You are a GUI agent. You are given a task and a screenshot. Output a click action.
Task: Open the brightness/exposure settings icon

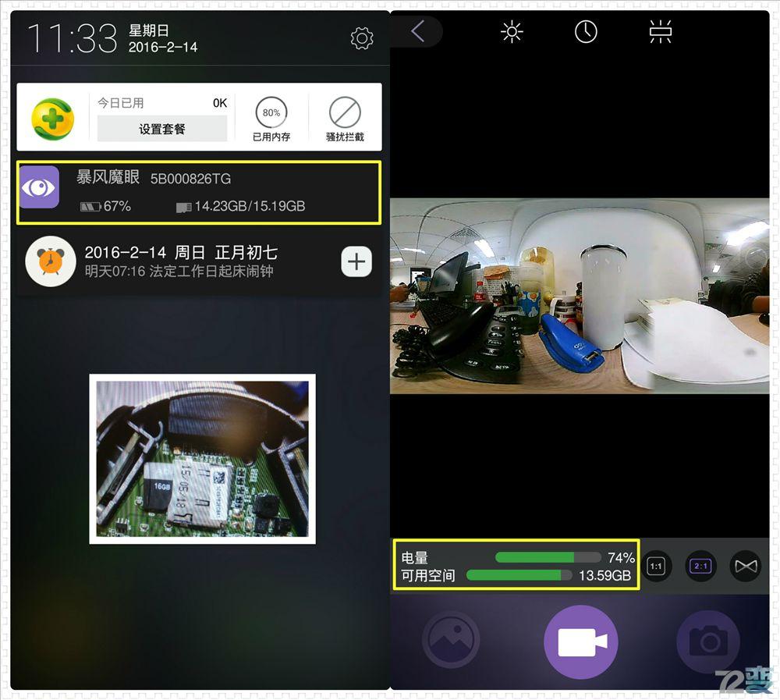tap(512, 31)
